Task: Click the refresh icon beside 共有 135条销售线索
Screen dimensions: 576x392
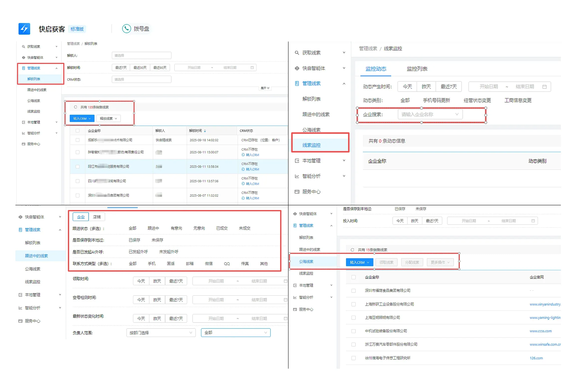Action: pyautogui.click(x=75, y=107)
